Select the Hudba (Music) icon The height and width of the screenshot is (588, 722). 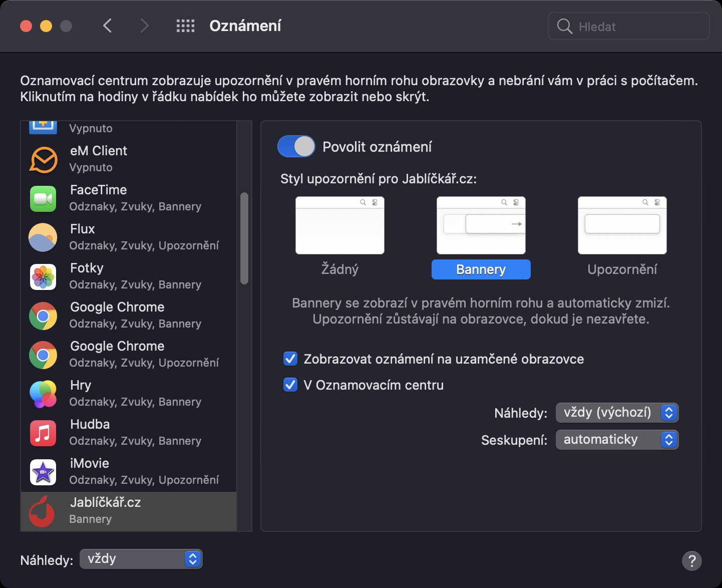(44, 433)
